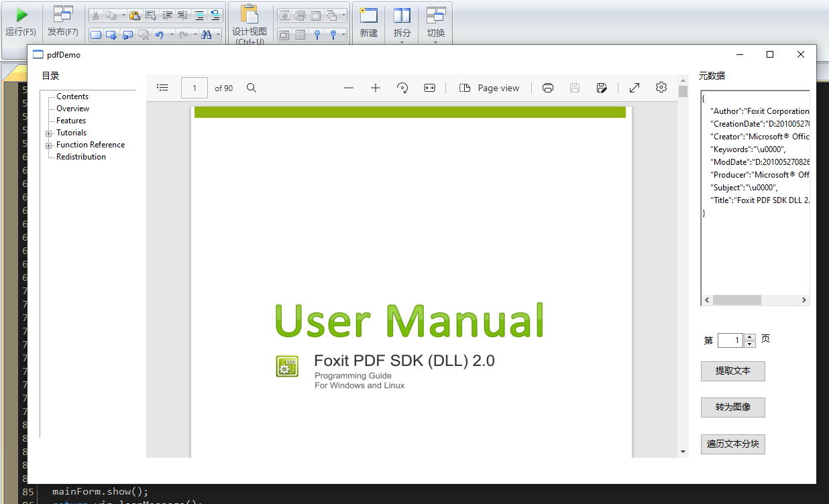
Task: Click the scissors Cut icon in toolbar
Action: point(96,15)
